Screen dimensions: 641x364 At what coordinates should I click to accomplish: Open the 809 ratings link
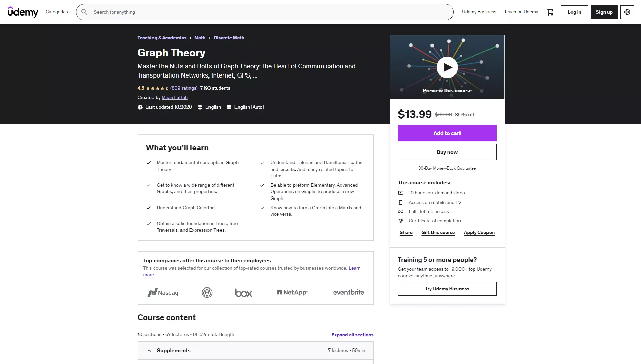coord(184,88)
